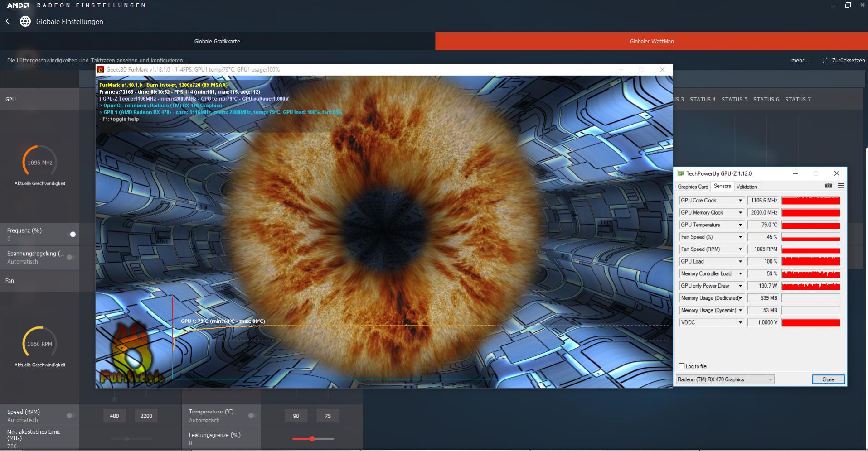
Task: Open the Memory Controller Load dropdown
Action: pyautogui.click(x=741, y=273)
